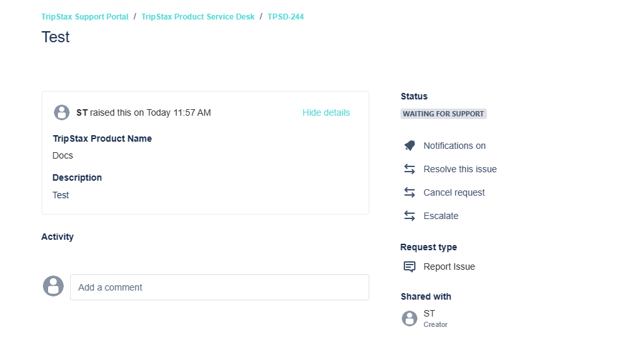Open TripStax Support Portal breadcrumb

tap(85, 17)
